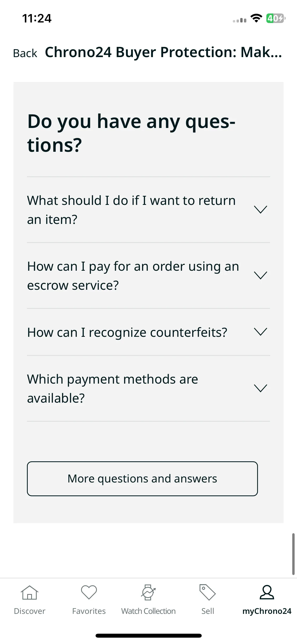Screen dimensions: 297x644
Task: Switch to the Favorites tab label
Action: [x=89, y=611]
